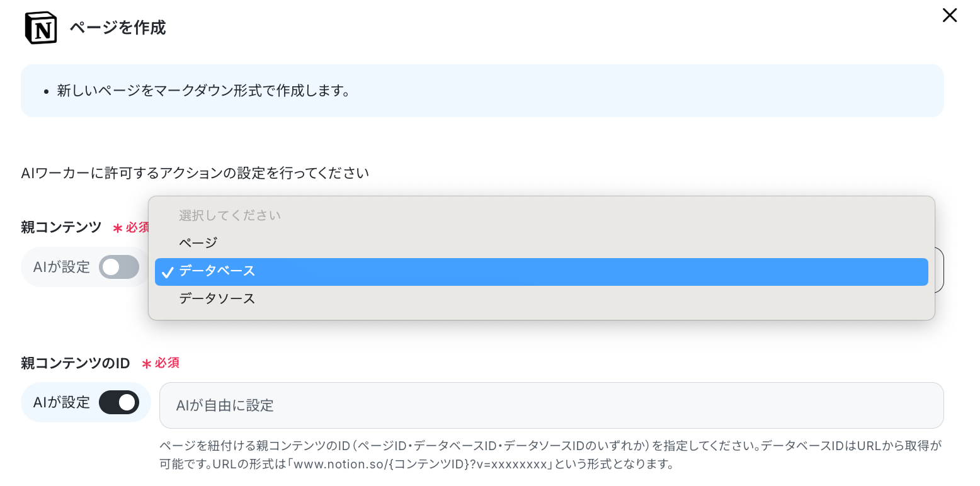Viewport: 980px width, 486px height.
Task: Click the AIが設定 text beside the dark switch
Action: point(62,402)
